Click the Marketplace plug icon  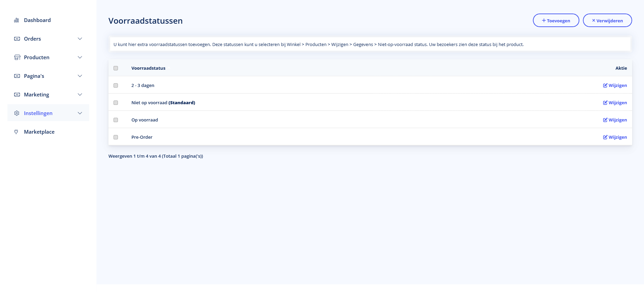point(16,132)
